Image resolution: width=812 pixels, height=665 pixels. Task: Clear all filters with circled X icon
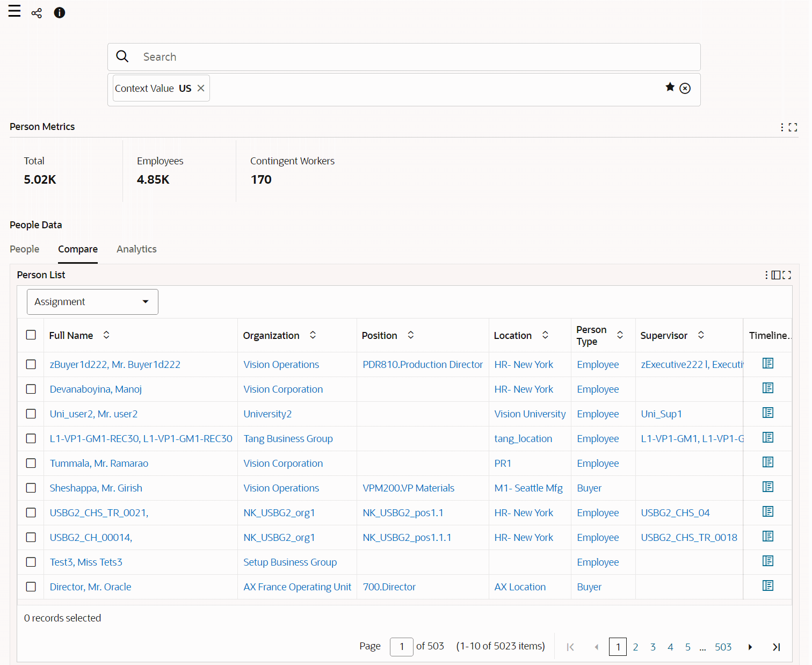(x=685, y=88)
